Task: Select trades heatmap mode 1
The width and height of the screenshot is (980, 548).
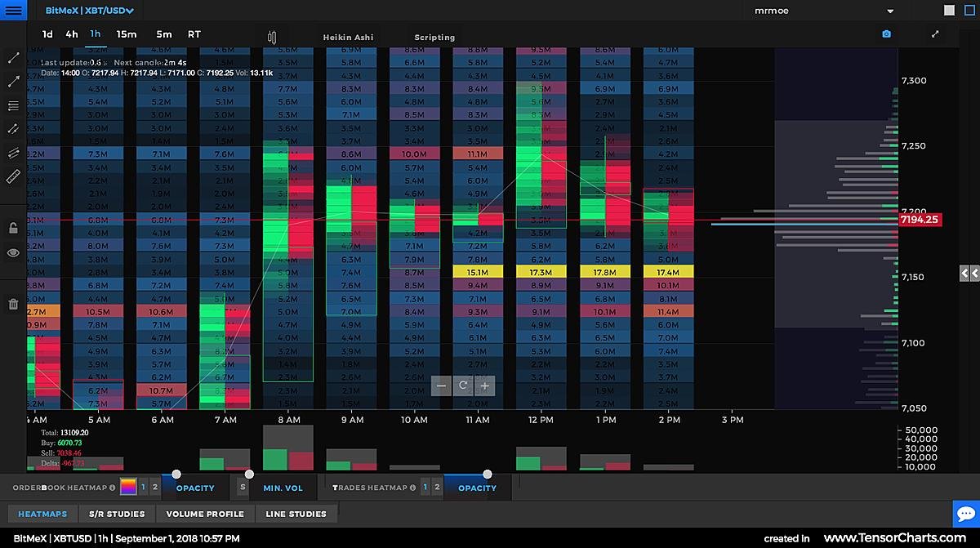Action: pyautogui.click(x=425, y=488)
